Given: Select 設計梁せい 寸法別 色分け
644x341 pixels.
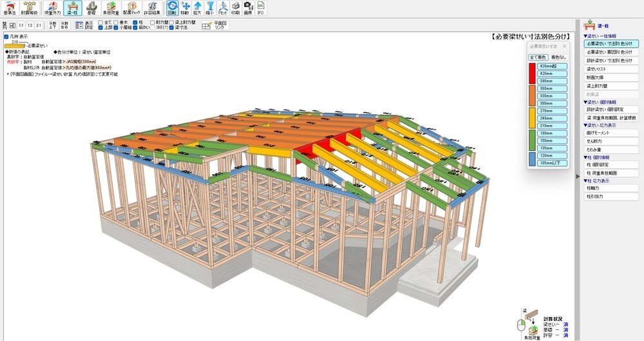Looking at the screenshot, I should [611, 61].
